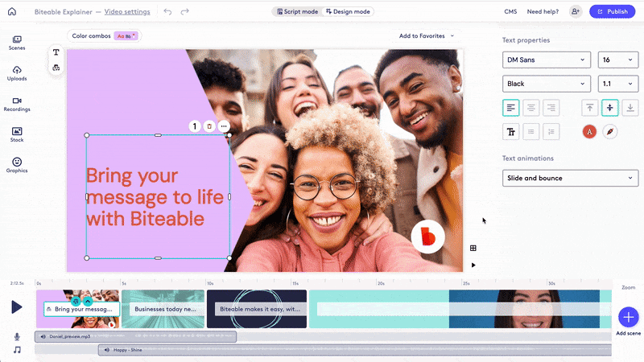Change text case with Tt icon

point(511,132)
